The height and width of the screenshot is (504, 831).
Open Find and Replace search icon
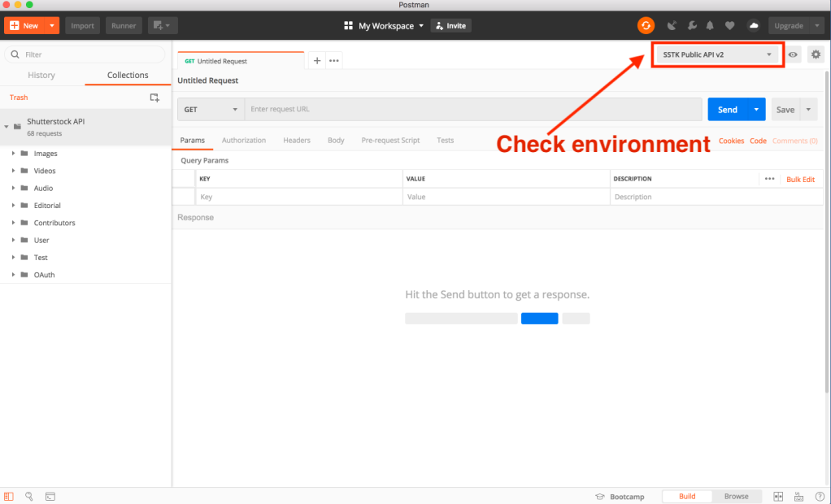click(x=29, y=497)
